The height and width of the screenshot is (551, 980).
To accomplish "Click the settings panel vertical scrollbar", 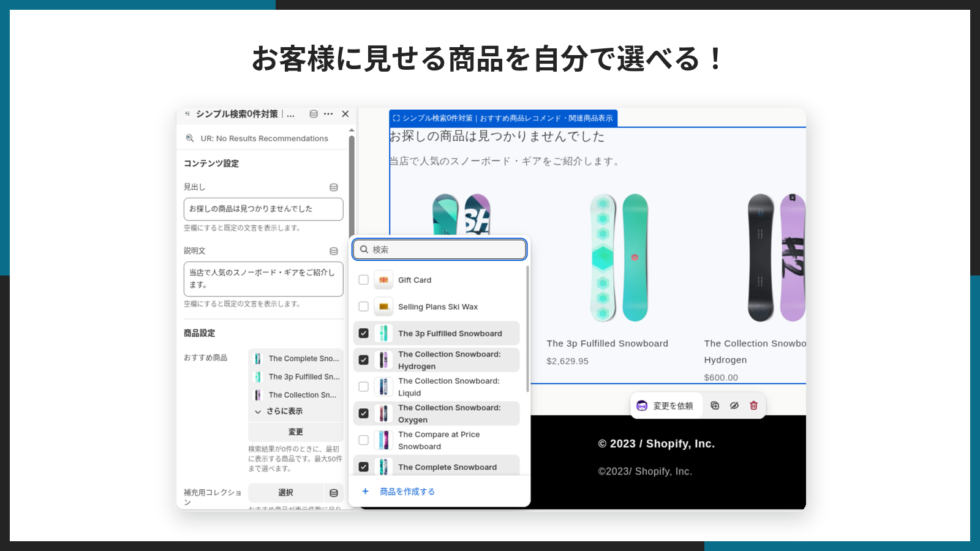I will (352, 184).
